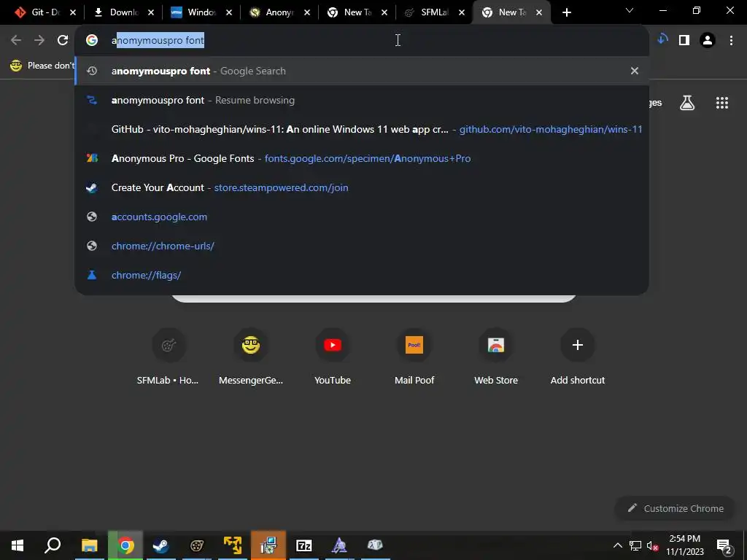Open the tab search chevron dropdown

point(630,10)
